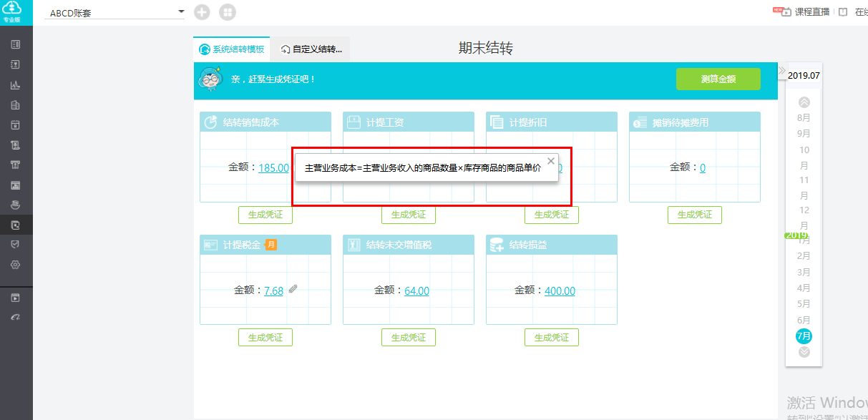Image resolution: width=868 pixels, height=420 pixels.
Task: Select 3月 in the month timeline
Action: coord(804,273)
